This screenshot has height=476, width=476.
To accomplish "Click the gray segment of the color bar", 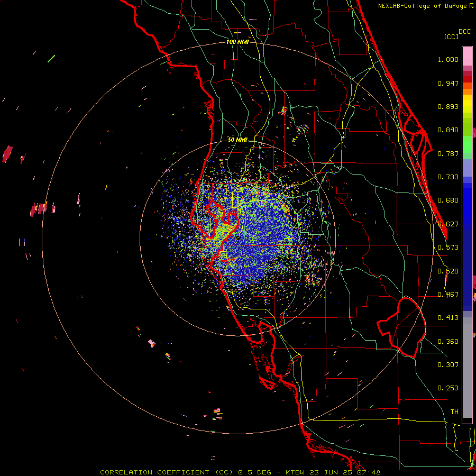I will pos(467,368).
